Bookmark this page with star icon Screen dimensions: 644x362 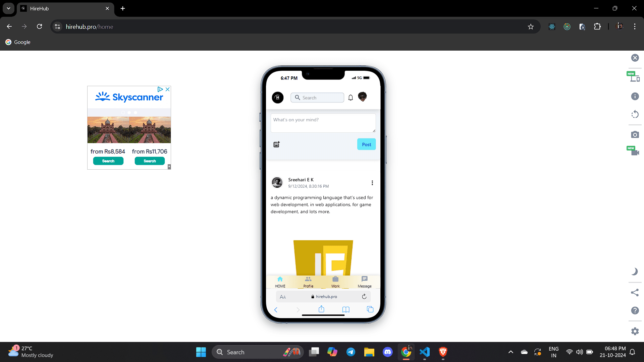[x=531, y=27]
